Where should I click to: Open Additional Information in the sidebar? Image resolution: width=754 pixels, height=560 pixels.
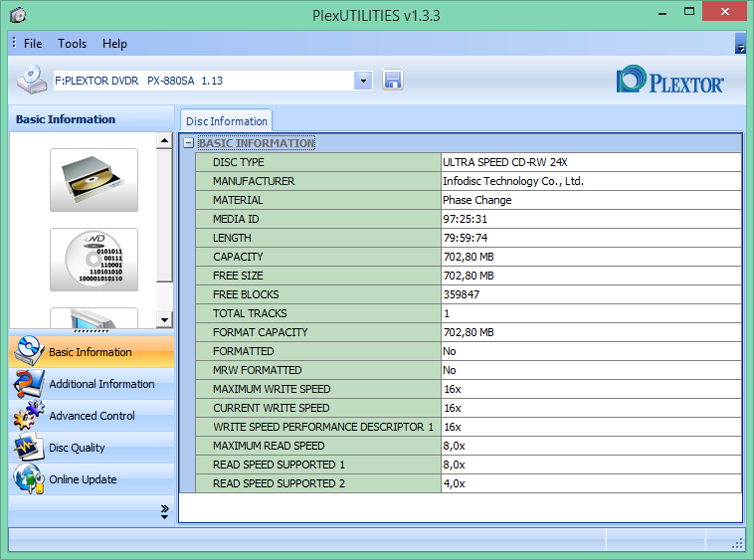click(x=92, y=384)
